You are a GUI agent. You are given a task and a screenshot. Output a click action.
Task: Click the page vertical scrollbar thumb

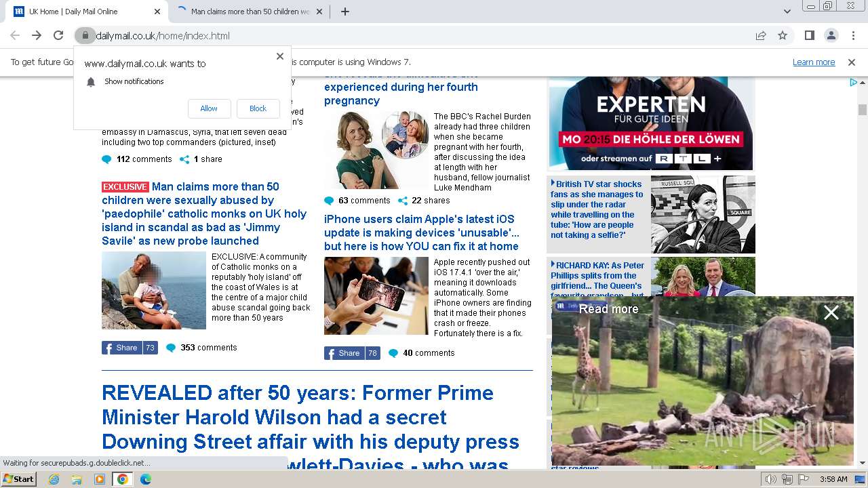(x=863, y=110)
